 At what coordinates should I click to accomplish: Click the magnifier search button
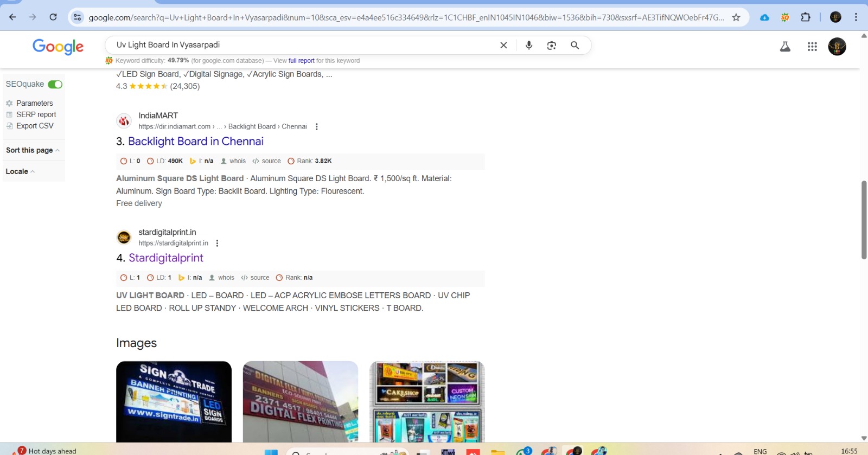[x=575, y=46]
